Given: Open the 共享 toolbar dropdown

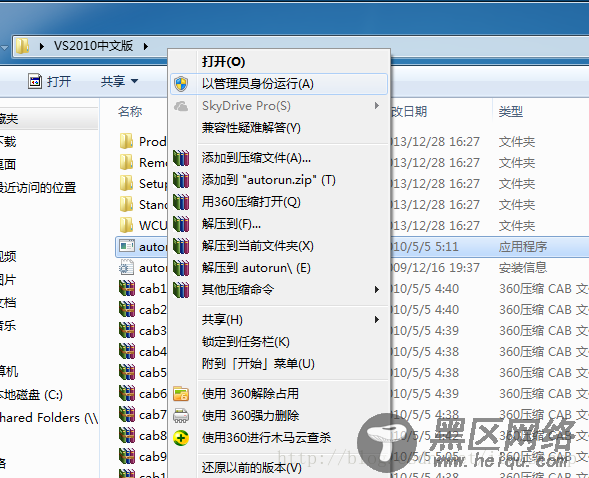Looking at the screenshot, I should (x=119, y=81).
